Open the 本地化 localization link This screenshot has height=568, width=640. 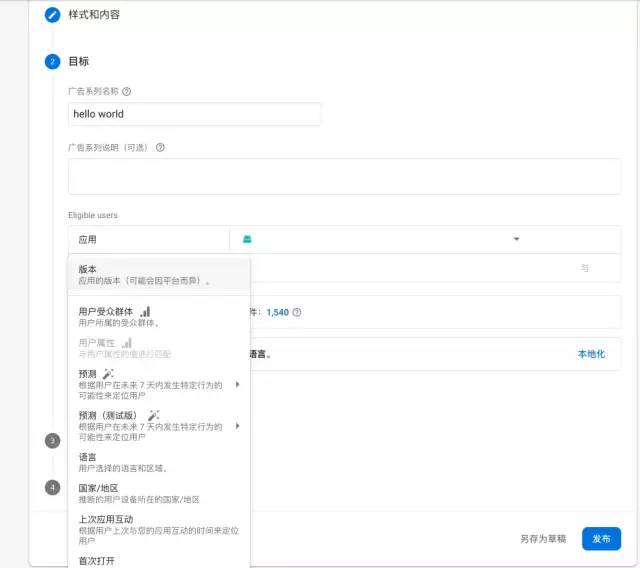tap(591, 354)
